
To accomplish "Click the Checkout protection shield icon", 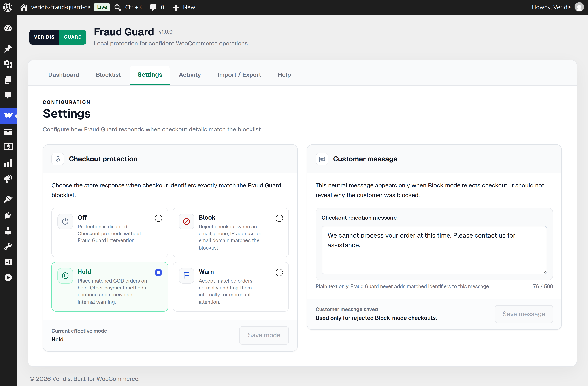I will click(x=58, y=159).
